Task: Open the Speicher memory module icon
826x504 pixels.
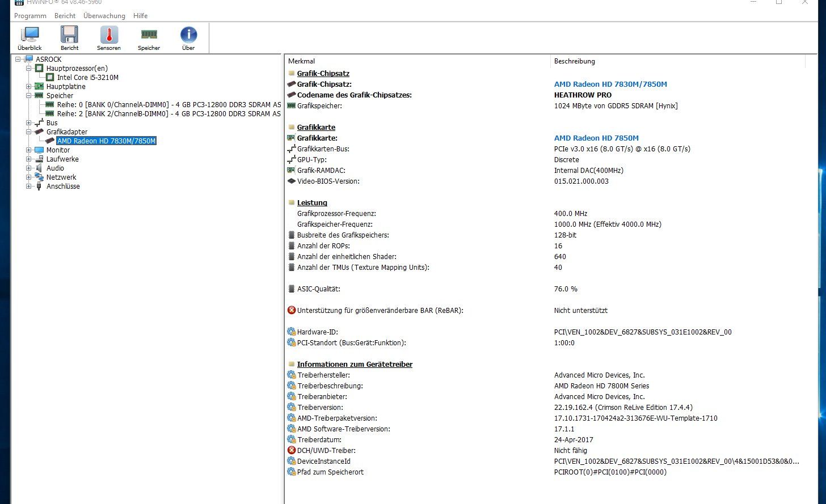Action: pos(149,35)
